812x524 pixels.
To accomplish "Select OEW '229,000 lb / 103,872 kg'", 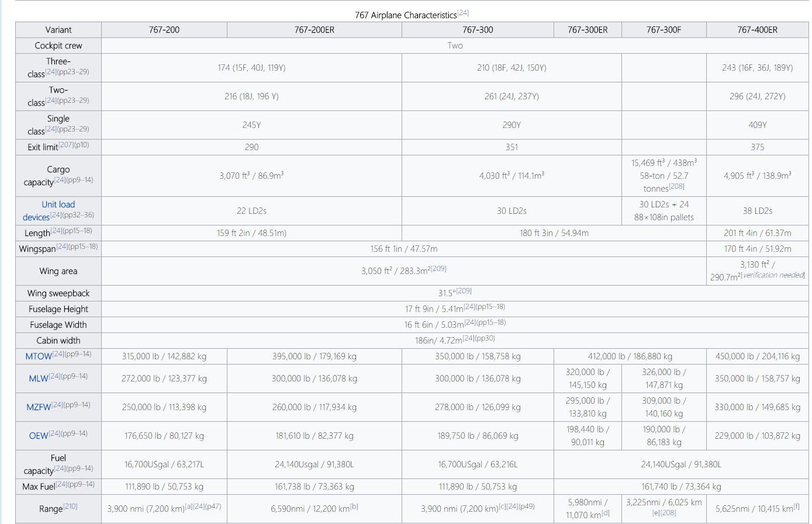I will [x=758, y=436].
